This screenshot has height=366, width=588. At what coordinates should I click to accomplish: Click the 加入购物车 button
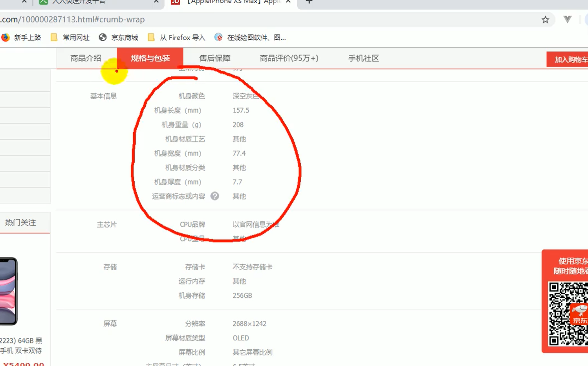tap(567, 59)
